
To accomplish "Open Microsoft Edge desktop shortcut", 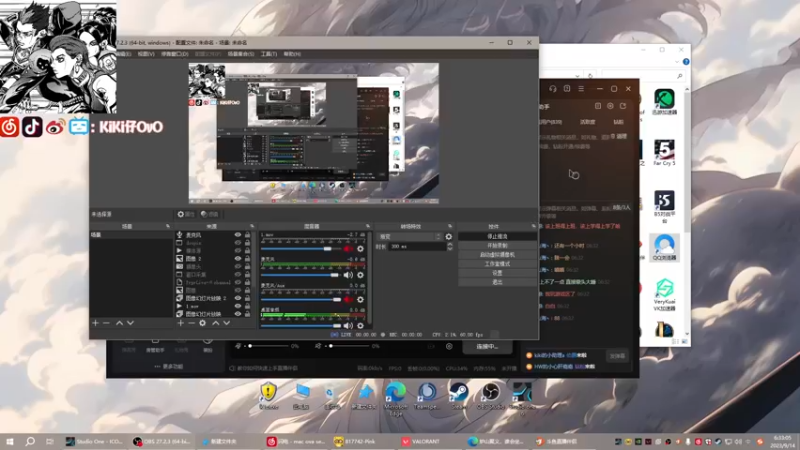I will pyautogui.click(x=395, y=398).
